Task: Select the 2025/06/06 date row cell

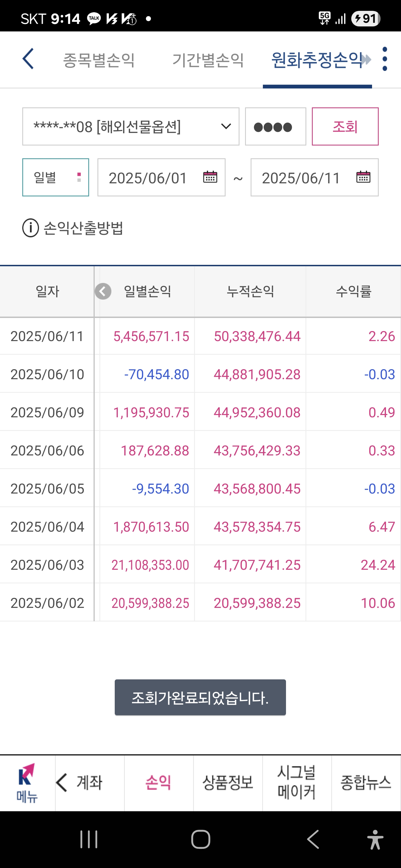Action: point(47,450)
